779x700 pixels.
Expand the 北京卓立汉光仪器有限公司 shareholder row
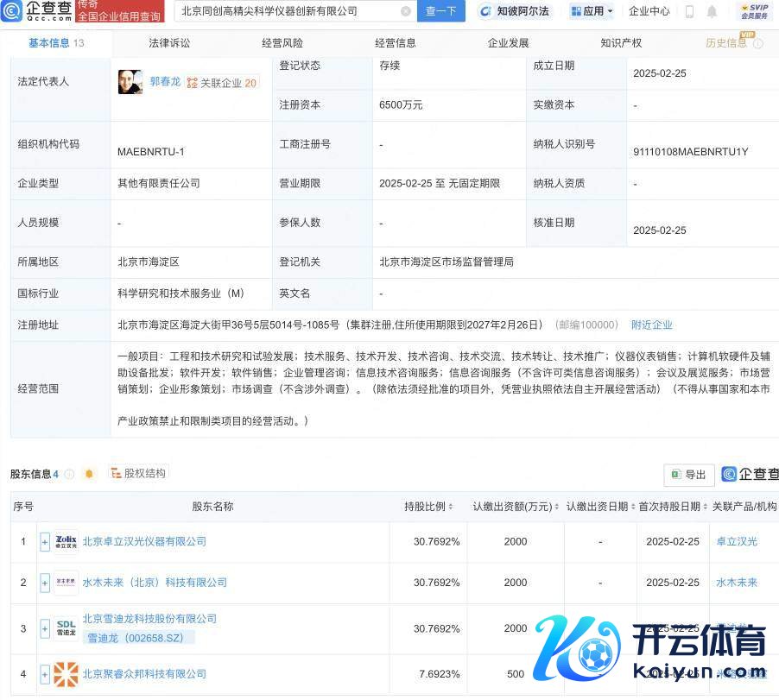(x=45, y=542)
